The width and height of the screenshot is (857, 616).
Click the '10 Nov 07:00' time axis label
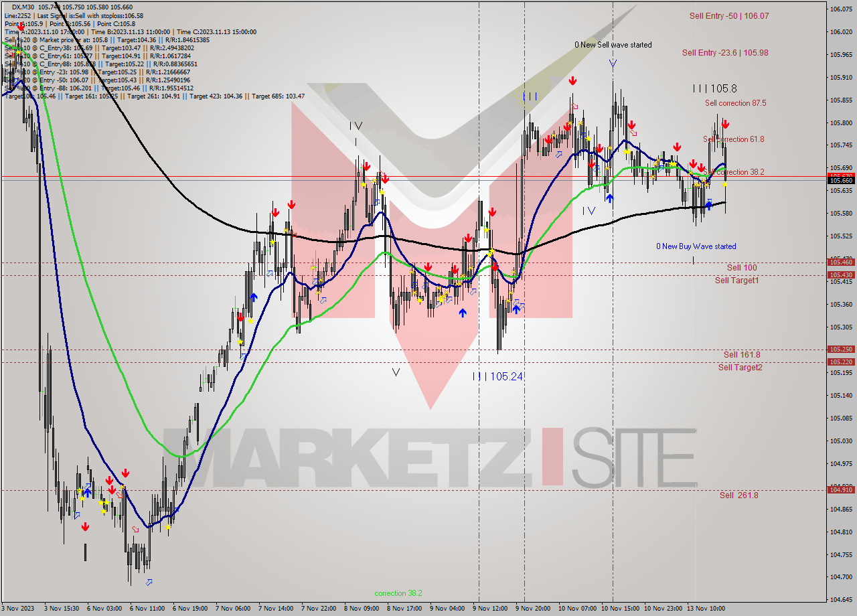578,609
